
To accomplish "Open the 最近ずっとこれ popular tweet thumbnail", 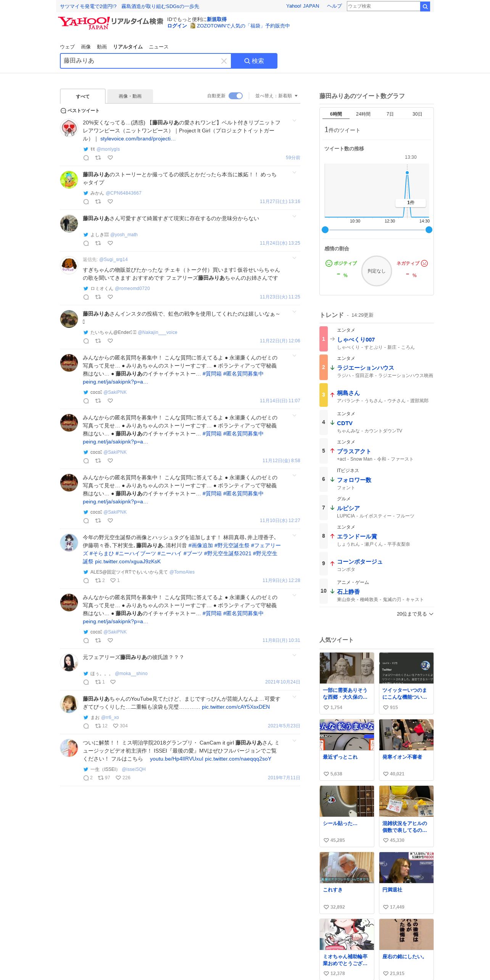I will click(347, 735).
